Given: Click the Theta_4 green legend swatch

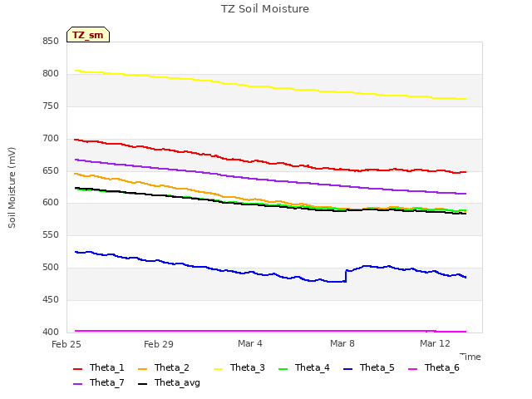Looking at the screenshot, I should tap(283, 368).
